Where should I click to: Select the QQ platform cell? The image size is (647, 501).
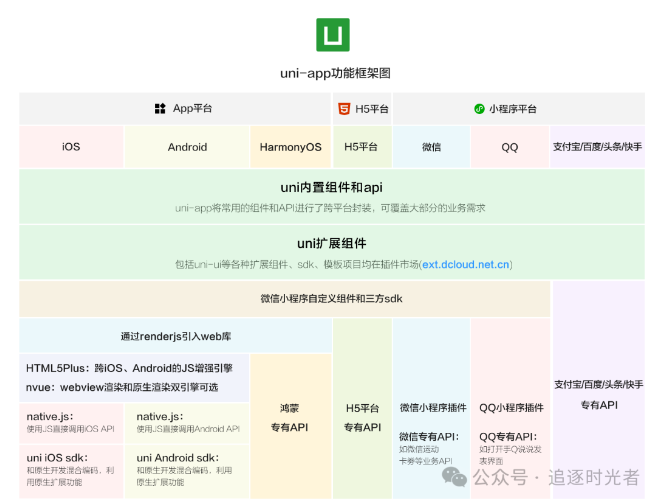click(x=510, y=147)
